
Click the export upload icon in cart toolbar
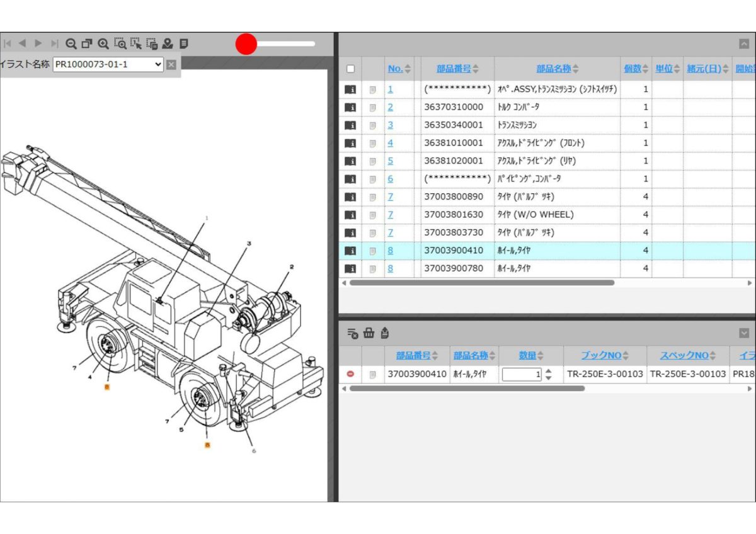385,333
